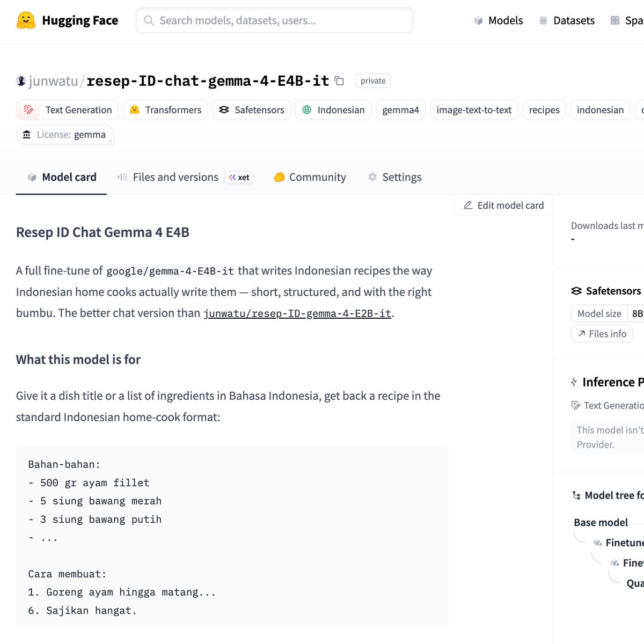This screenshot has height=644, width=644.
Task: Open Models in the top navigation
Action: click(498, 20)
